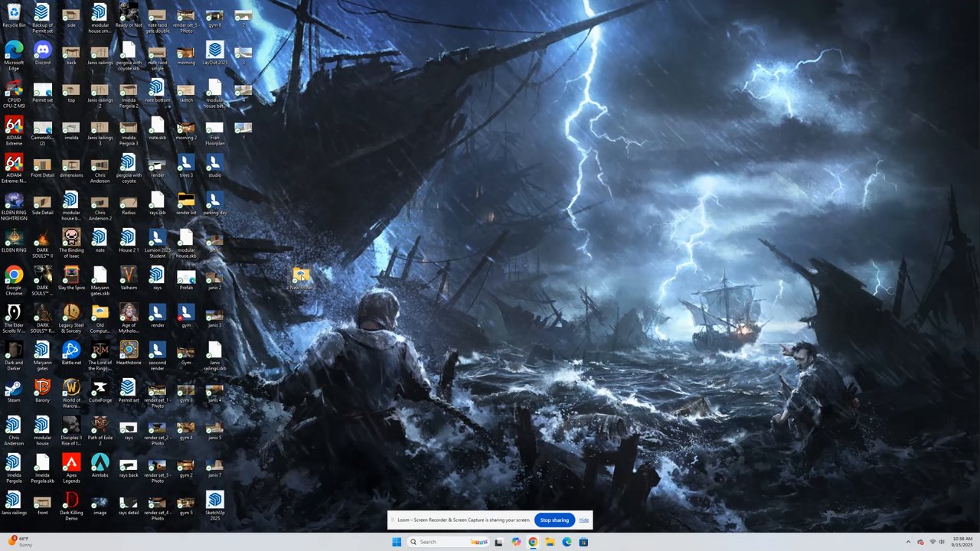Select the Apex Legends desktop icon
The height and width of the screenshot is (551, 980).
(71, 469)
